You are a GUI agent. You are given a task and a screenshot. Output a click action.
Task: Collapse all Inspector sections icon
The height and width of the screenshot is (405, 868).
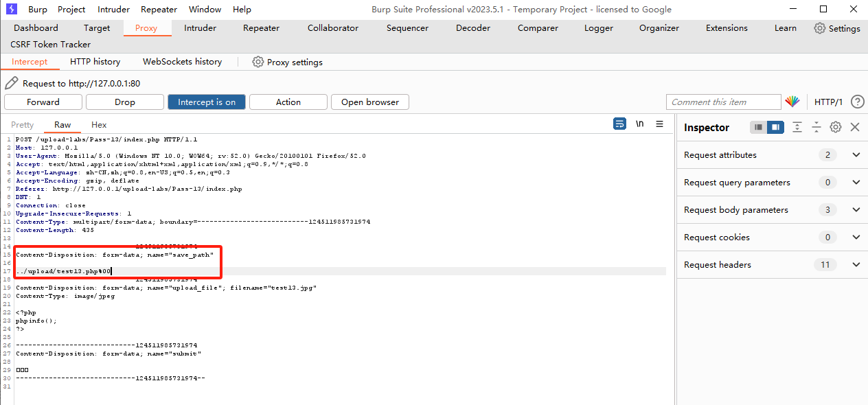click(x=816, y=127)
